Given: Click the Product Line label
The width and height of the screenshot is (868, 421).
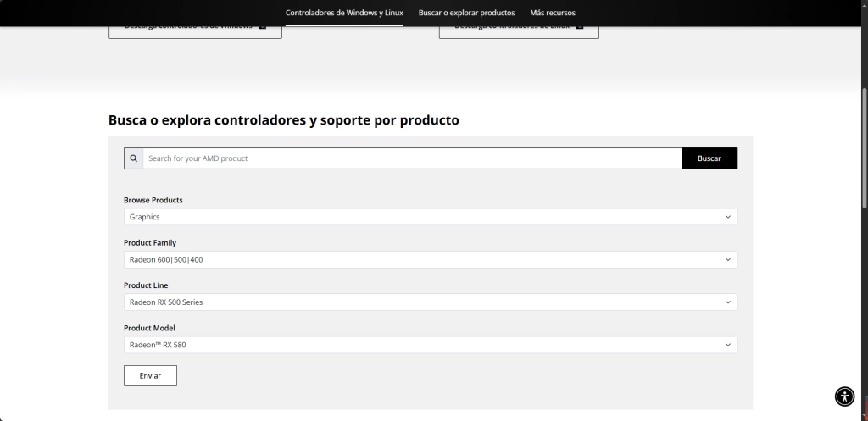Looking at the screenshot, I should click(x=146, y=285).
